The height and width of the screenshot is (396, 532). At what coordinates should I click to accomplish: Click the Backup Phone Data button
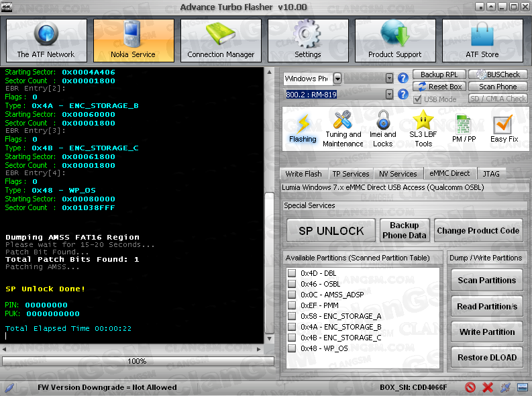point(405,230)
